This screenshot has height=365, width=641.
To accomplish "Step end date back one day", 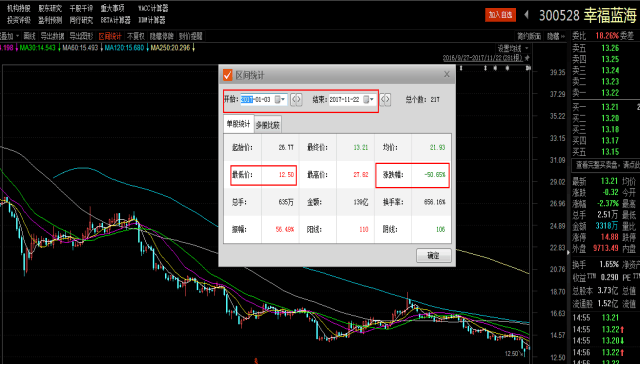I will pyautogui.click(x=383, y=99).
